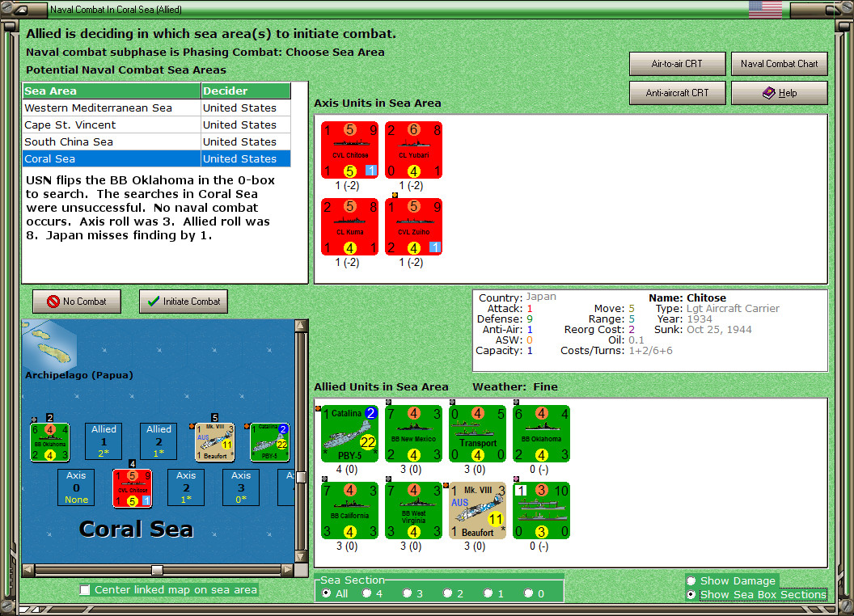
Task: Click the map scroll right arrow
Action: click(288, 570)
